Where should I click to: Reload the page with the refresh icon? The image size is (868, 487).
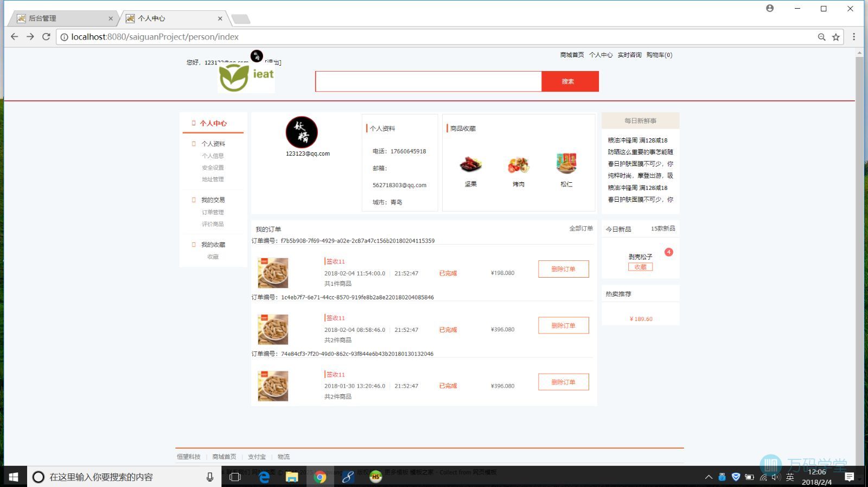pyautogui.click(x=46, y=37)
